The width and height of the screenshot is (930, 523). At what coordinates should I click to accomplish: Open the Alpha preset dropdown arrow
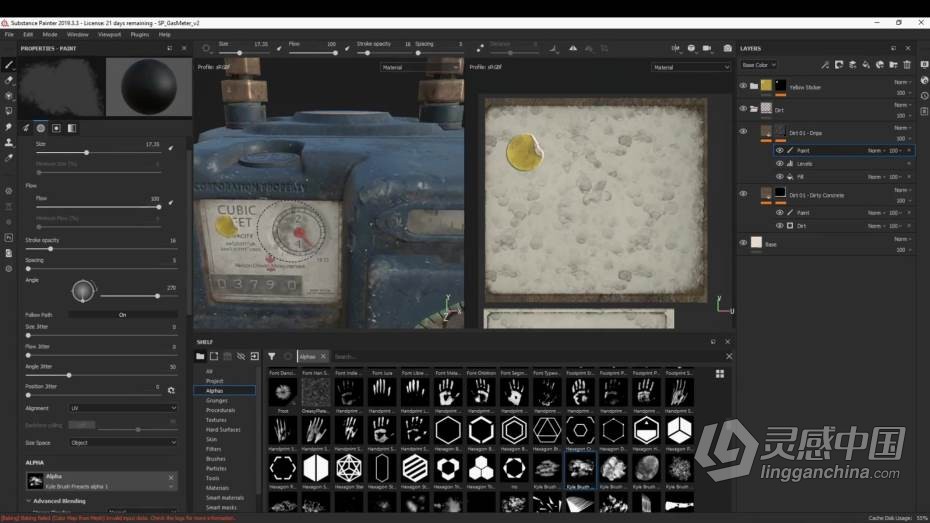[x=171, y=486]
